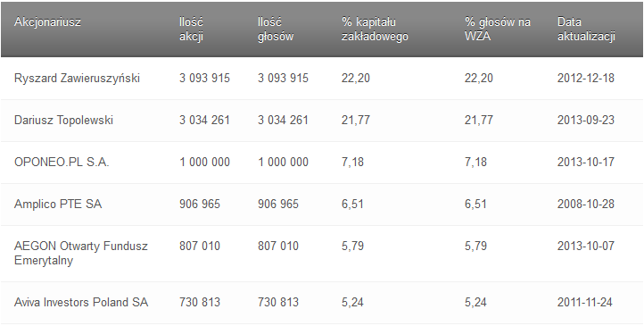Click the vote count 3 034 261
644x326 pixels.
click(283, 120)
